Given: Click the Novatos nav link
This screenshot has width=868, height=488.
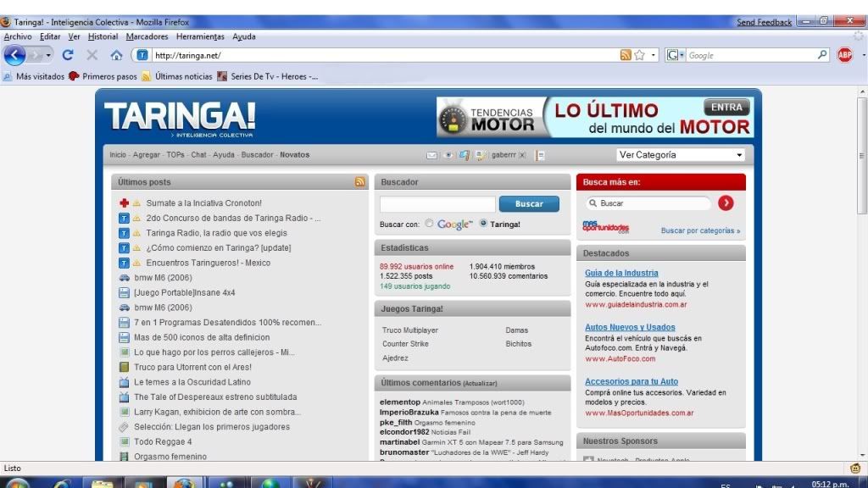Looking at the screenshot, I should pos(294,155).
